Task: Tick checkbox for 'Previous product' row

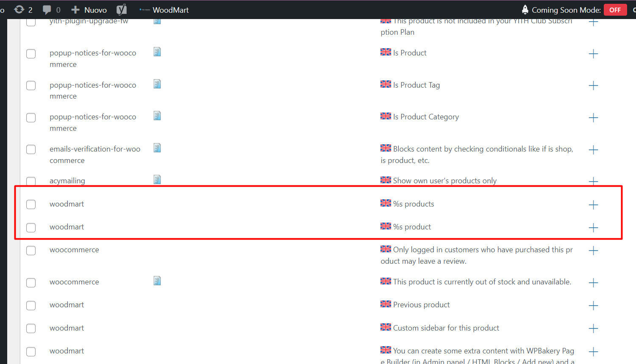Action: pyautogui.click(x=31, y=305)
